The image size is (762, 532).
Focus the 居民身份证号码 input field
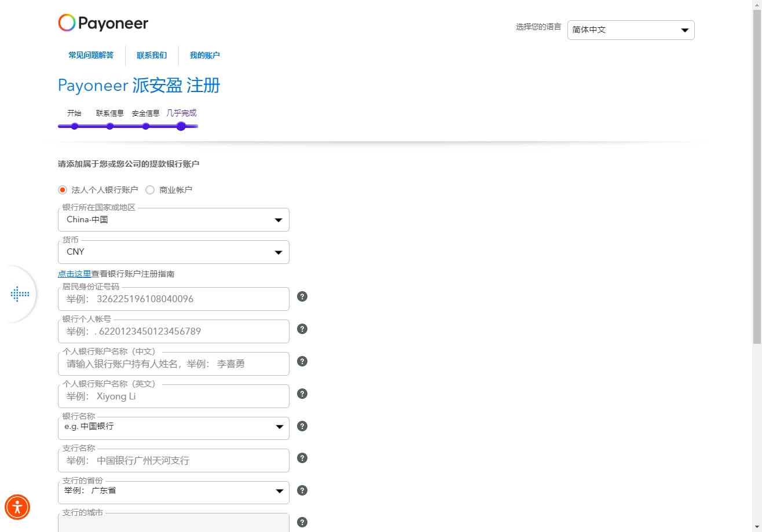[x=174, y=299]
